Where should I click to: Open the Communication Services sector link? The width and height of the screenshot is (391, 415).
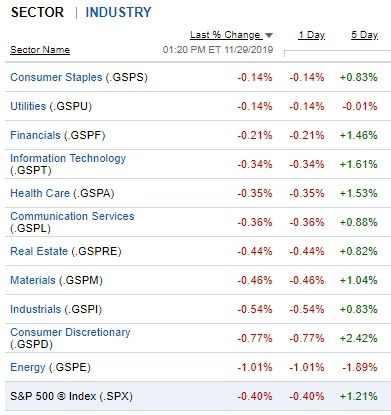click(72, 216)
